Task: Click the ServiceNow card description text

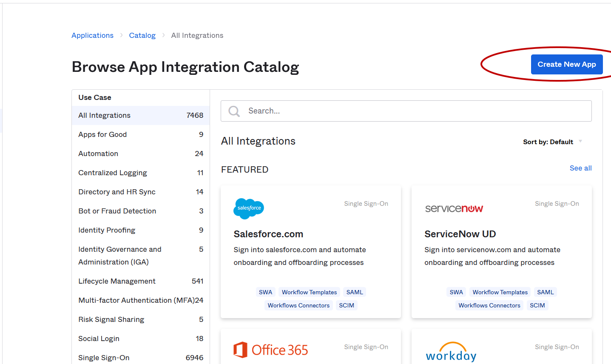Action: coord(492,256)
